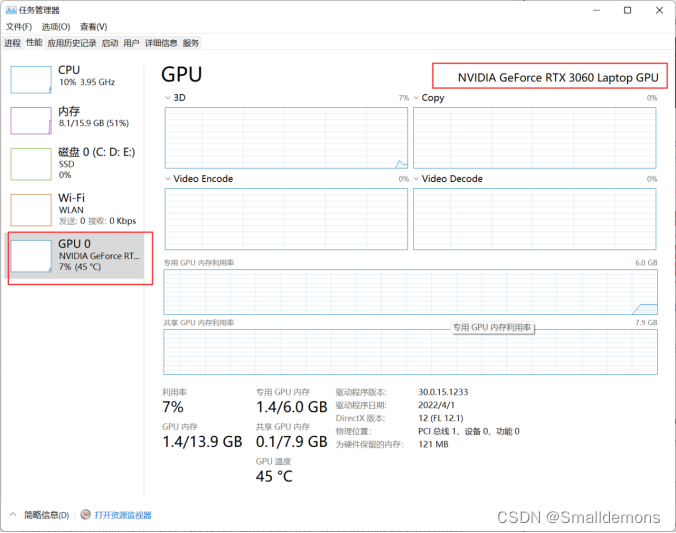Minimize the Task Manager window
The width and height of the screenshot is (676, 533).
point(597,10)
